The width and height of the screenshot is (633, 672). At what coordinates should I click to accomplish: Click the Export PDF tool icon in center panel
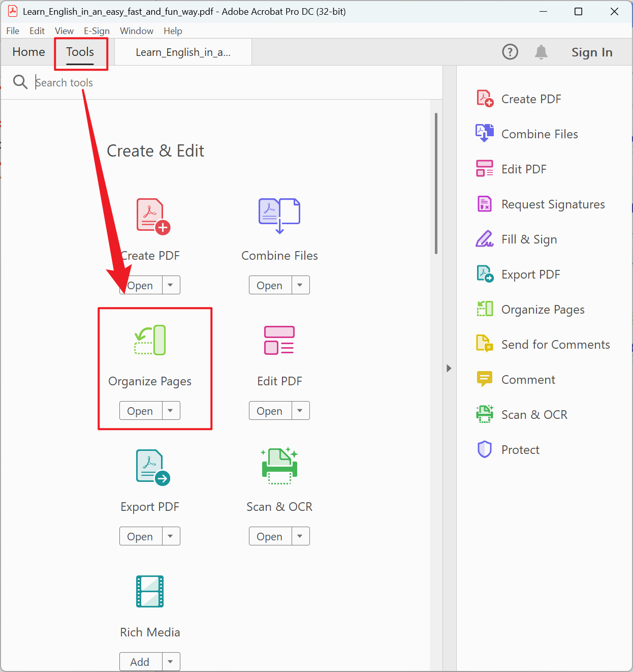[153, 467]
